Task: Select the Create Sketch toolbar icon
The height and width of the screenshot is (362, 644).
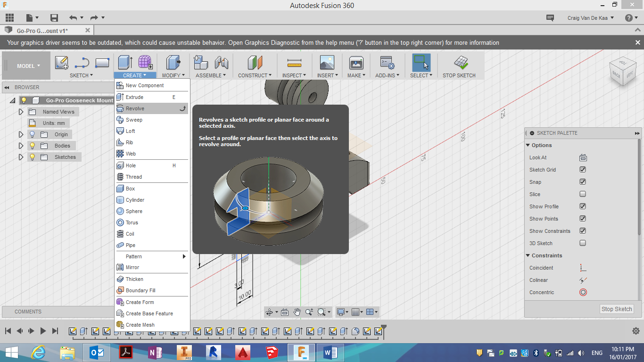Action: tap(61, 63)
